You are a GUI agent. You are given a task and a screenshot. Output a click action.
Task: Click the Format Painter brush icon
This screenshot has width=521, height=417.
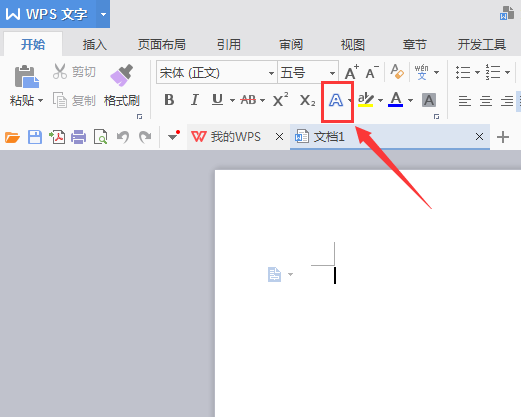pyautogui.click(x=121, y=76)
